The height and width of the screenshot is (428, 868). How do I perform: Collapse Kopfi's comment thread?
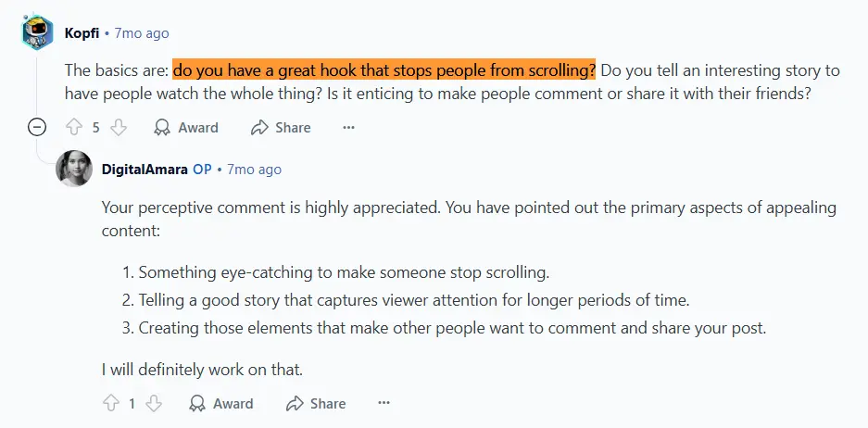click(x=38, y=127)
